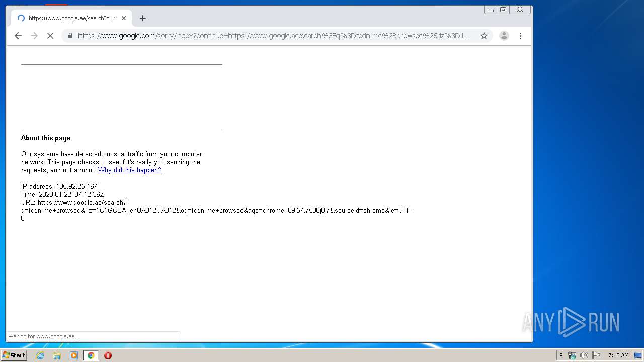Image resolution: width=644 pixels, height=362 pixels.
Task: Open Action Center flag icon
Action: [x=596, y=355]
